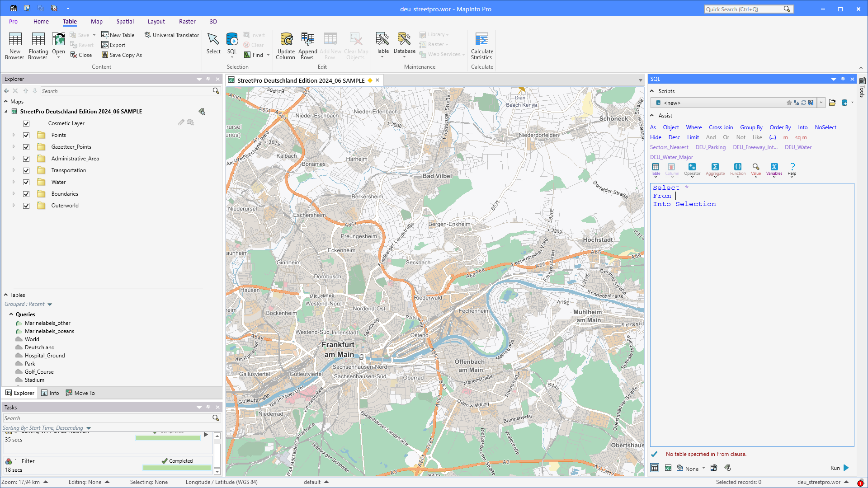The height and width of the screenshot is (488, 868).
Task: Toggle visibility of the Water layer
Action: pos(26,182)
